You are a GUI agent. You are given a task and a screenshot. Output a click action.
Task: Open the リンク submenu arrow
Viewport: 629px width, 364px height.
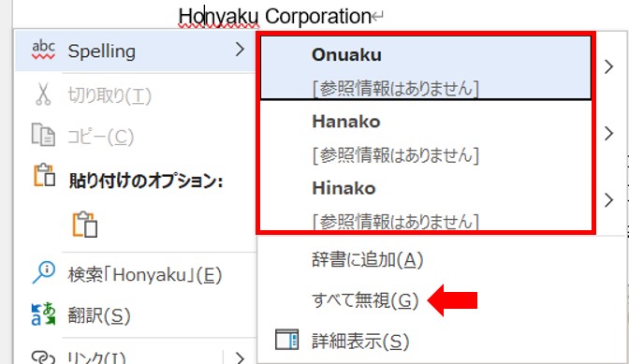(240, 357)
